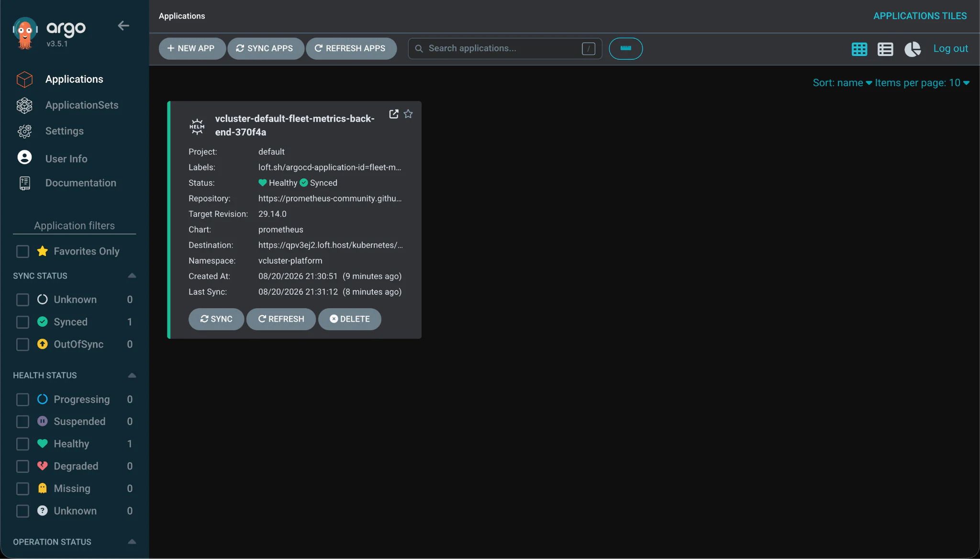Click the Degraded broken heart icon

(42, 466)
